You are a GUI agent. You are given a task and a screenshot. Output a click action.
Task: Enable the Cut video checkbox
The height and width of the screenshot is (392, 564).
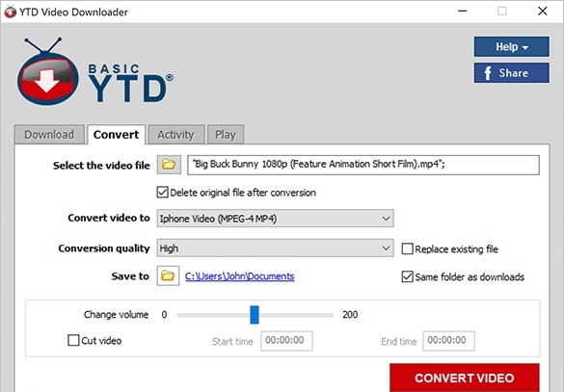pyautogui.click(x=73, y=340)
